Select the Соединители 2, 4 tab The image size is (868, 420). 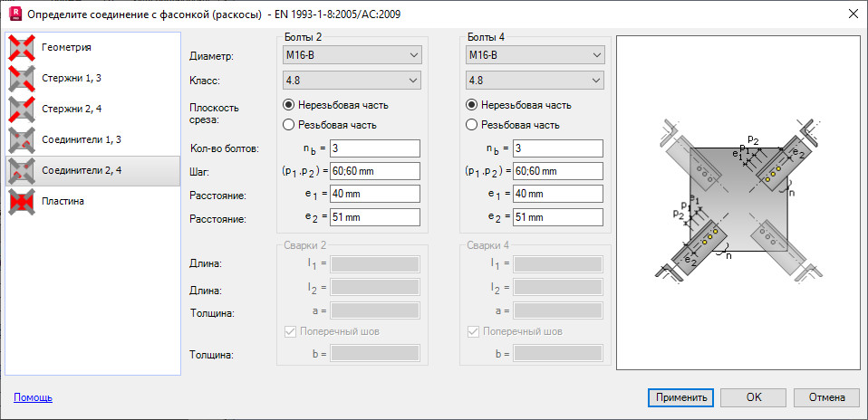92,170
